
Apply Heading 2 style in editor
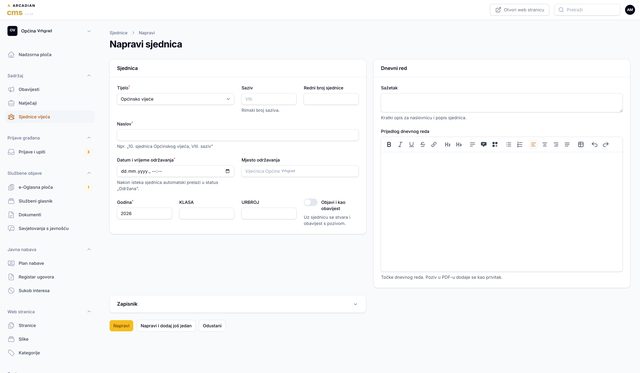tap(447, 144)
